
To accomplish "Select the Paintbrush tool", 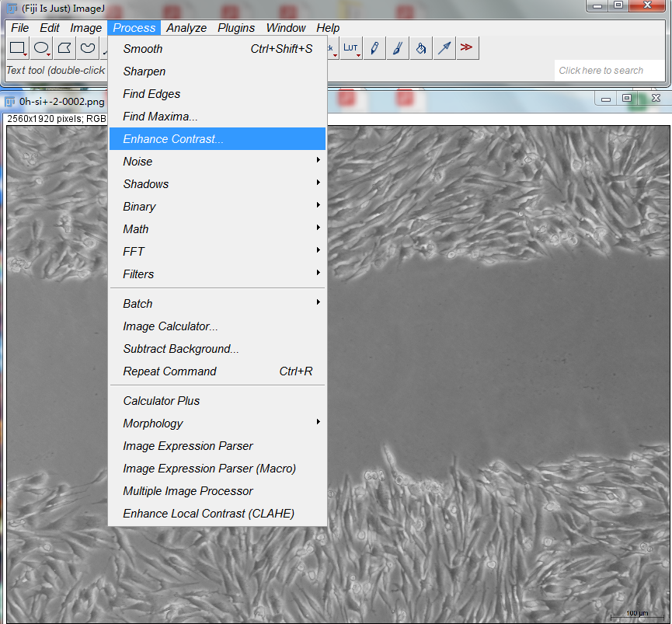I will click(398, 48).
